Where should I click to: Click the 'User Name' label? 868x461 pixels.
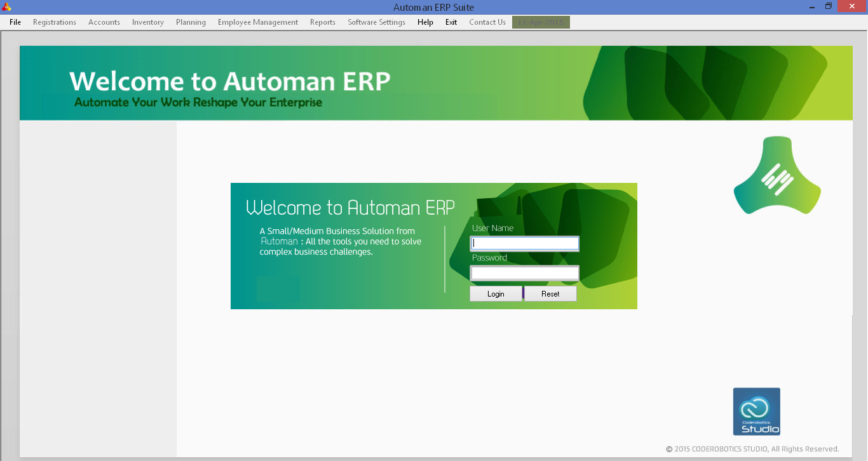492,228
